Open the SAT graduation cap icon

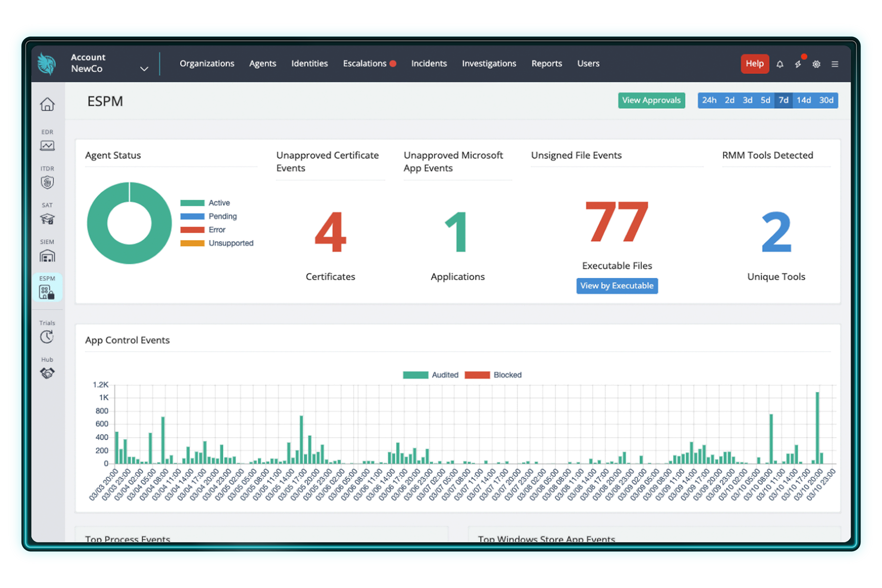click(x=47, y=219)
